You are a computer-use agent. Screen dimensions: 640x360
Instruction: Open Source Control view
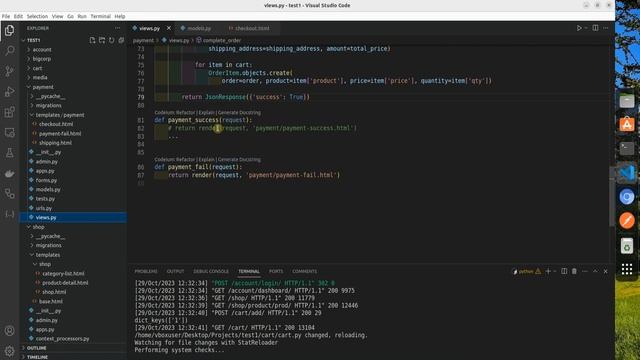coord(9,71)
